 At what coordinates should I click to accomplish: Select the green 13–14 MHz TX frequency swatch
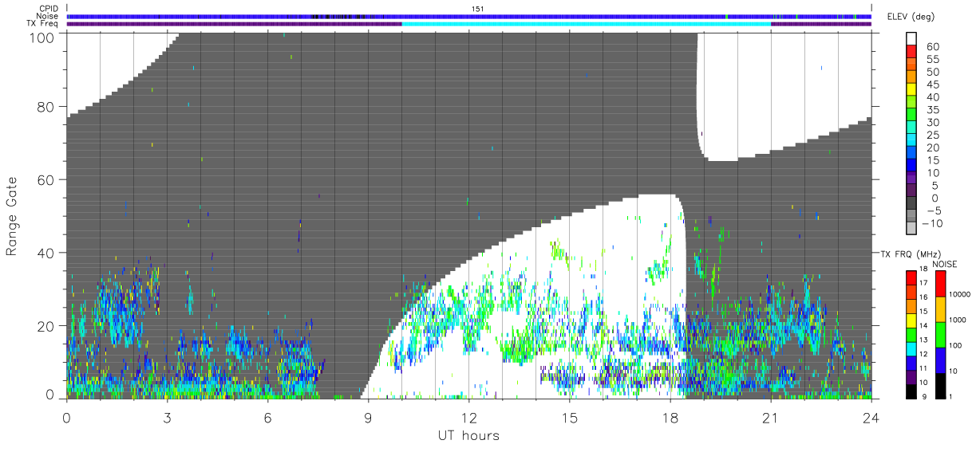coord(911,333)
